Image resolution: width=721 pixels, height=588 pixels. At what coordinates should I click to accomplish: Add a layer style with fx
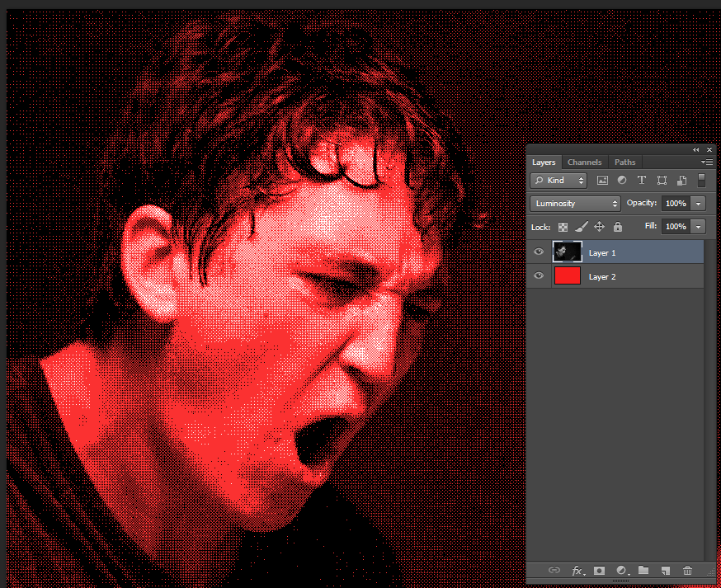[x=577, y=571]
